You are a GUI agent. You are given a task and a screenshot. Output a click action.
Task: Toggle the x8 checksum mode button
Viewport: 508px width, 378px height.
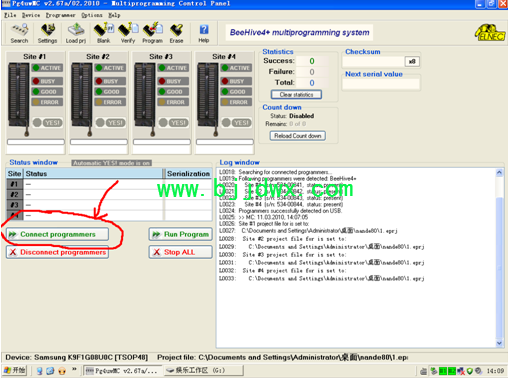point(412,61)
